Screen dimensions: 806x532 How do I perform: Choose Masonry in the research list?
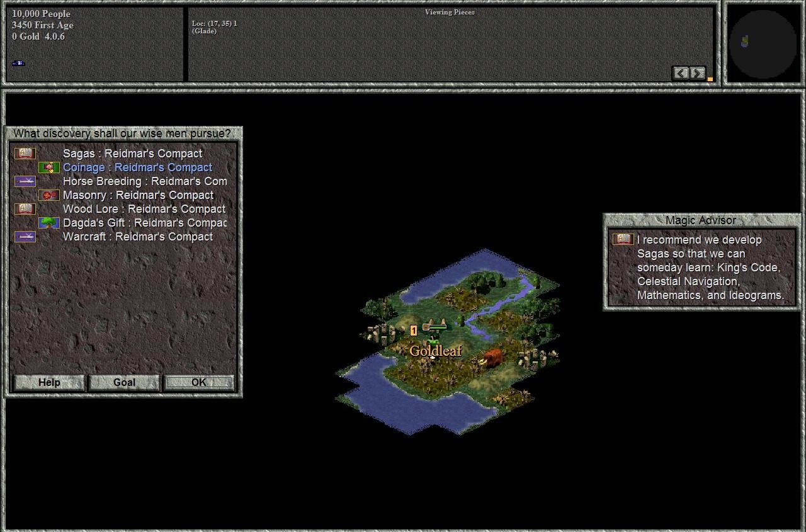[x=138, y=195]
